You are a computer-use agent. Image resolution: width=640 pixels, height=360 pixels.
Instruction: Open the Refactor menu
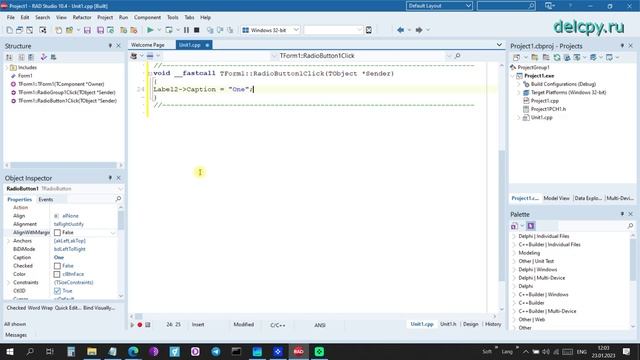click(x=82, y=18)
